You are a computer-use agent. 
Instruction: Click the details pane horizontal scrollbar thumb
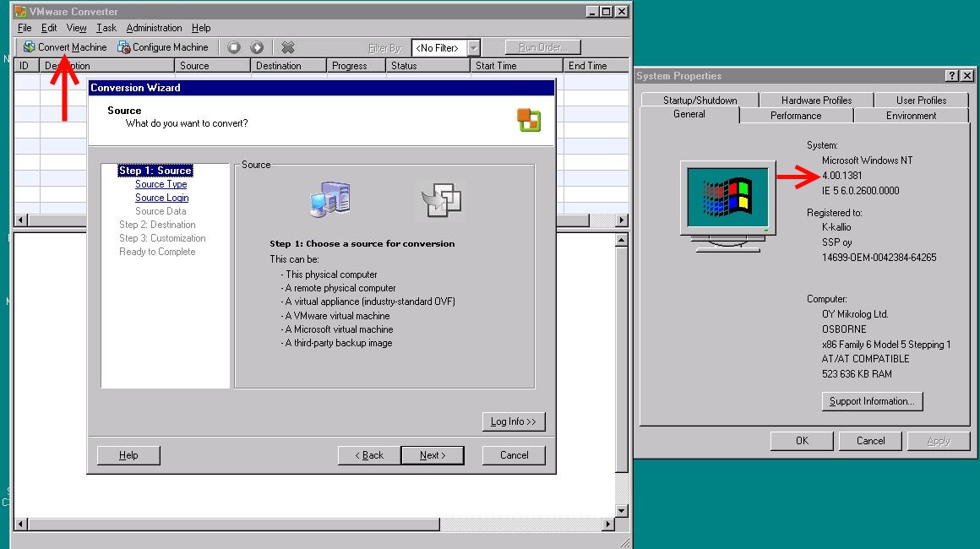pos(234,524)
